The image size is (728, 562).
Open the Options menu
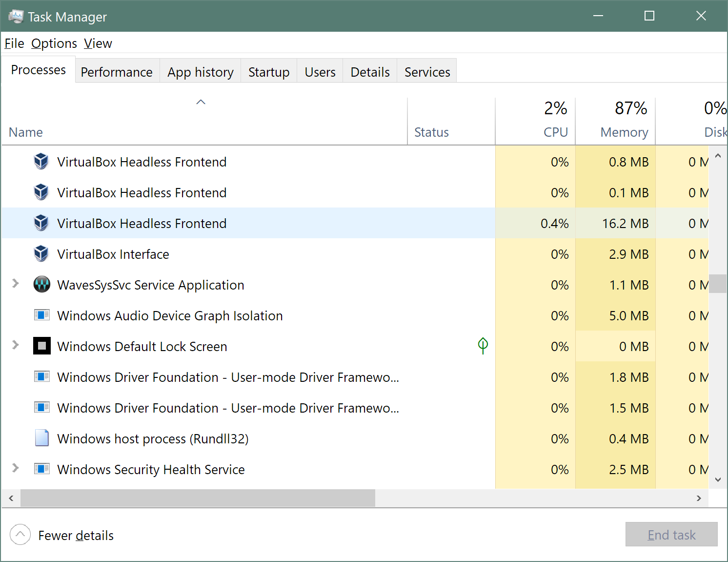point(54,43)
